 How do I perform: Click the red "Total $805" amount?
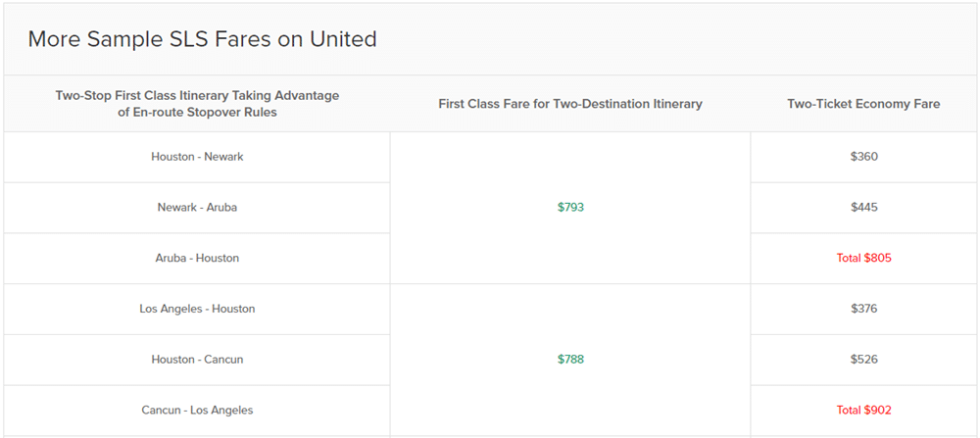(x=863, y=259)
